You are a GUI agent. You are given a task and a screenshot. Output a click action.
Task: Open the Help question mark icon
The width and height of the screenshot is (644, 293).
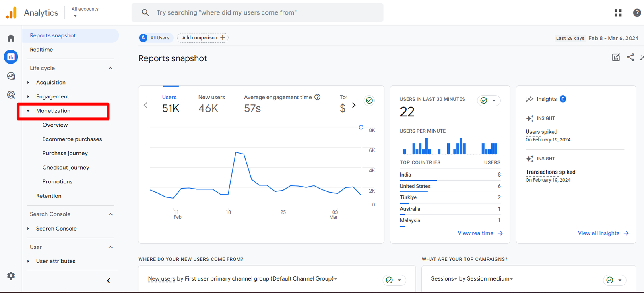tap(637, 13)
